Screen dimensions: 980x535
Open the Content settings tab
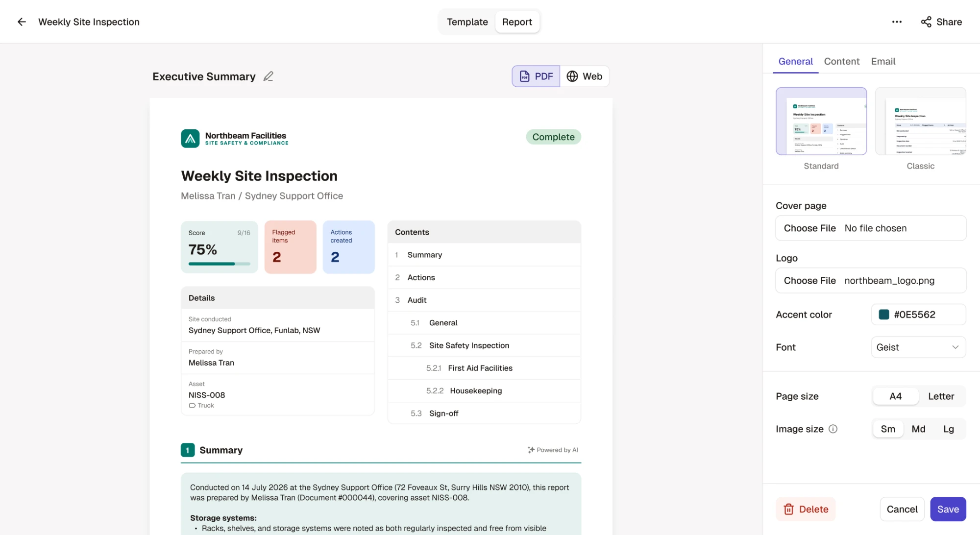(841, 61)
